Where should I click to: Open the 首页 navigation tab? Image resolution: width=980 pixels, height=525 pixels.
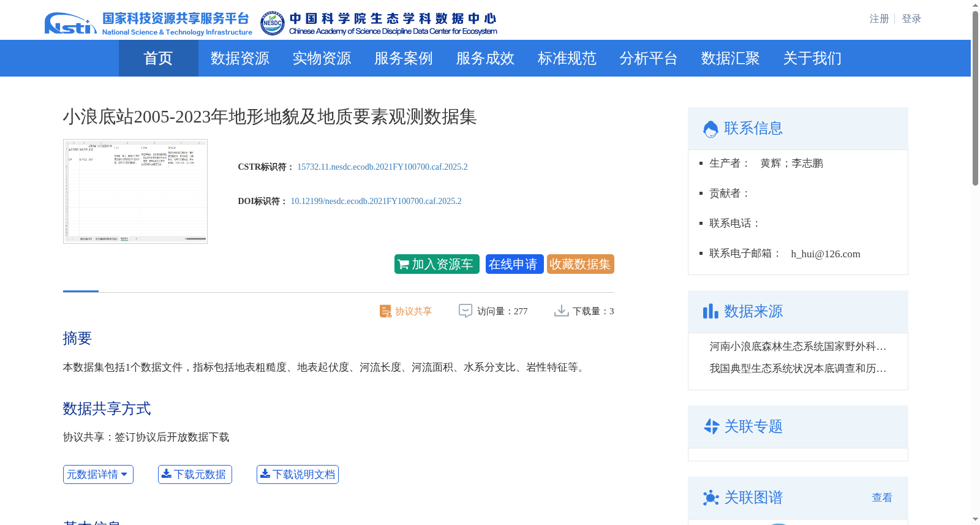158,58
